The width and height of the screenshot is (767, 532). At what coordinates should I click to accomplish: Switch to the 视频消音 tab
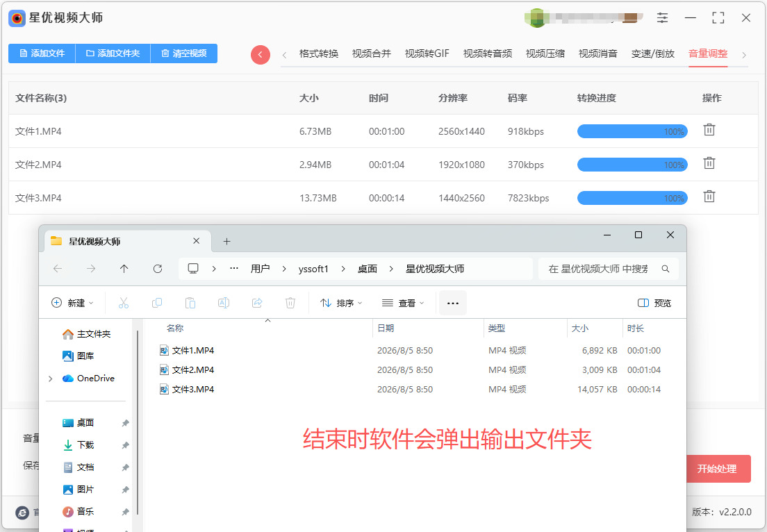(x=598, y=53)
